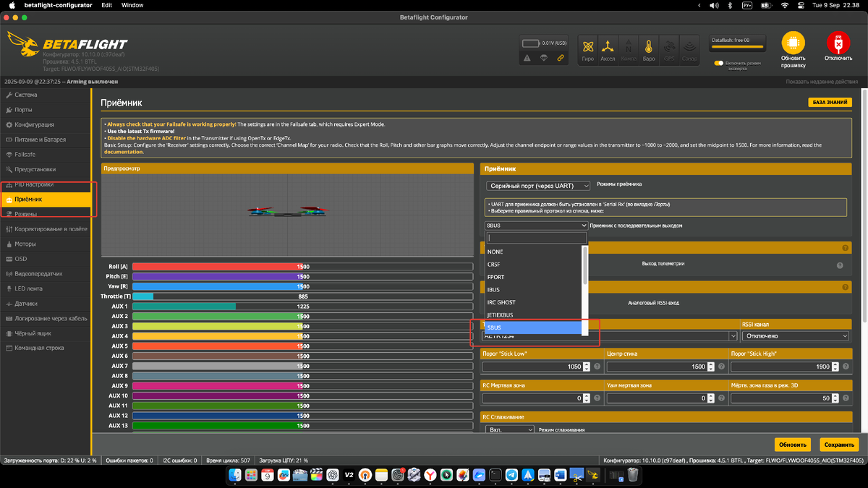This screenshot has height=488, width=868.
Task: Click the warning triangle status icon
Action: click(527, 58)
